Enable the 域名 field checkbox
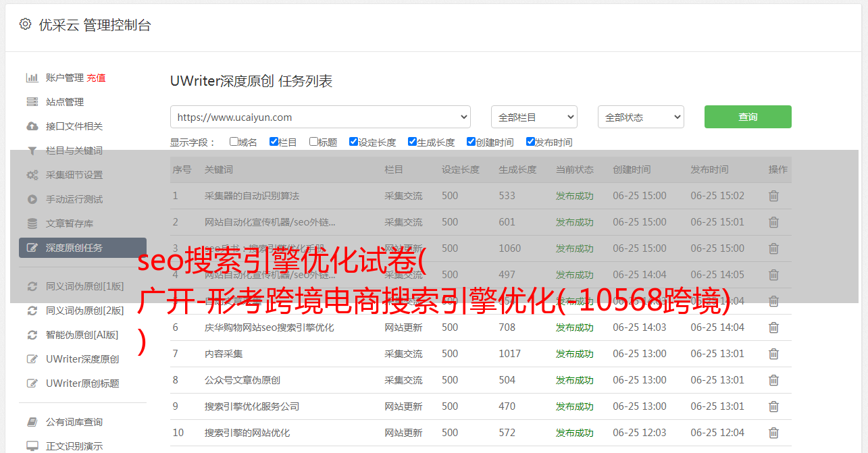This screenshot has width=868, height=453. (234, 142)
